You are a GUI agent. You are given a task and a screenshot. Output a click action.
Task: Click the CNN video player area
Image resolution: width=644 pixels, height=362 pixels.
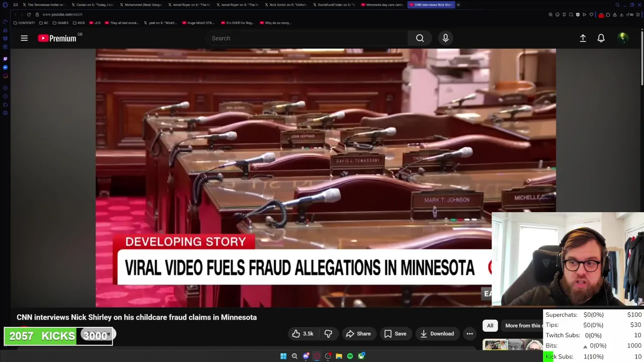click(326, 177)
